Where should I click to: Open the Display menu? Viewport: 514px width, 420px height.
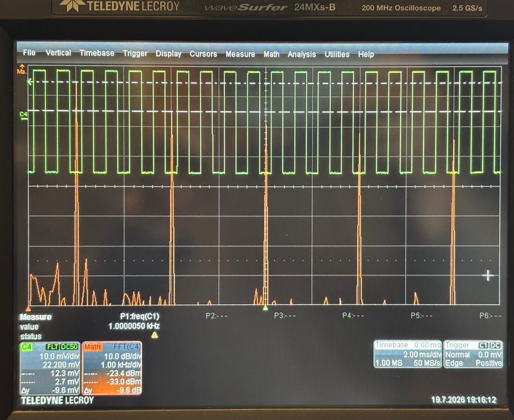click(x=168, y=54)
